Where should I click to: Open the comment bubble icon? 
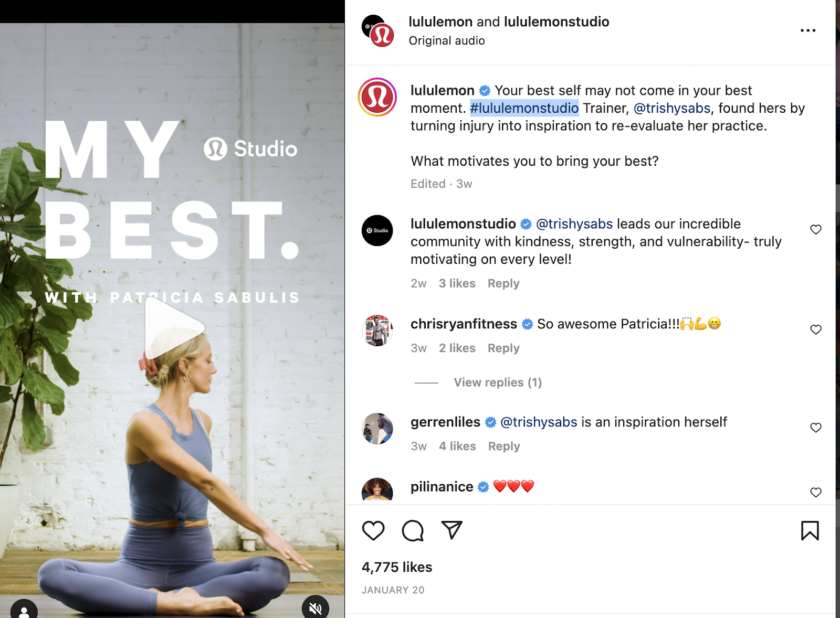click(413, 530)
